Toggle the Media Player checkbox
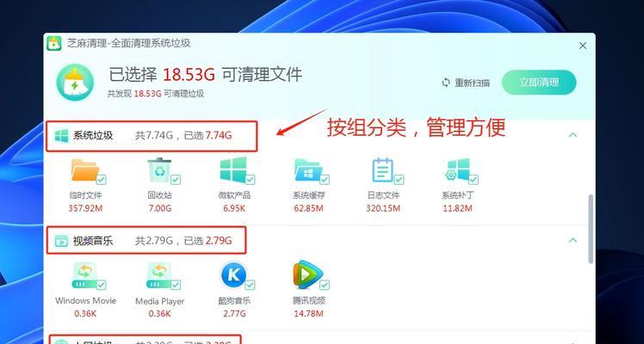This screenshot has height=344, width=644. (x=176, y=285)
